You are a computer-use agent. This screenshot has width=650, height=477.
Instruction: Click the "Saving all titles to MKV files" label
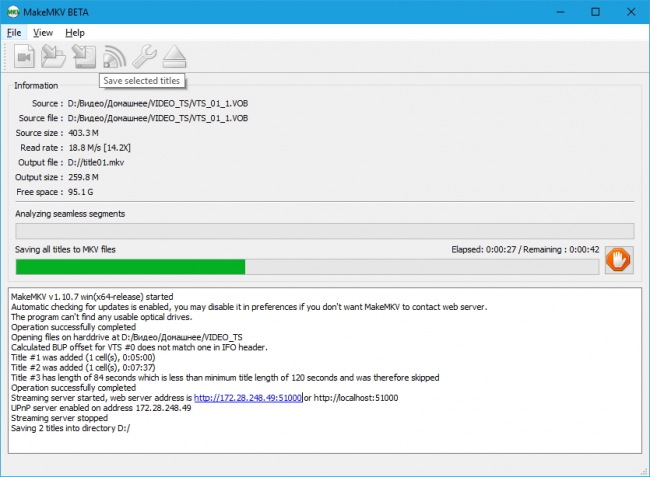pos(65,249)
